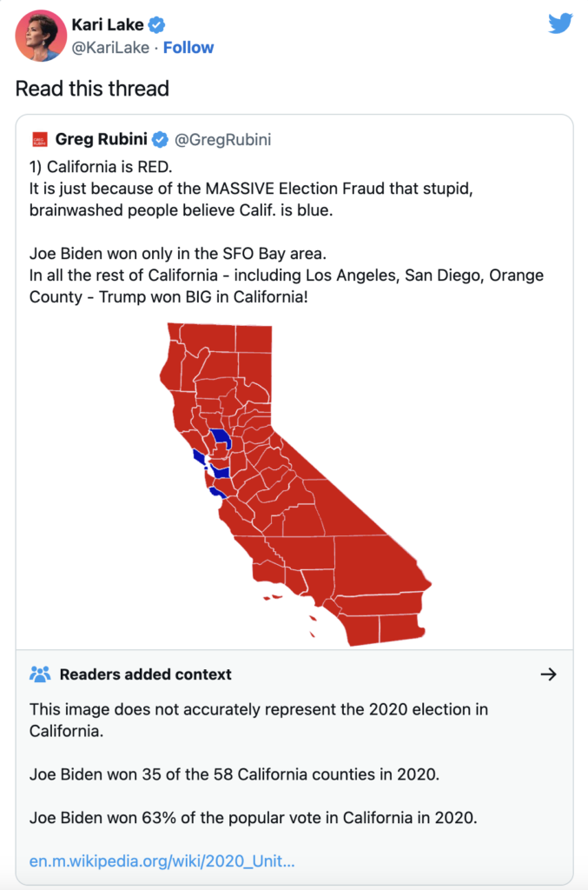588x890 pixels.
Task: Click the Twitter bird logo
Action: (560, 23)
